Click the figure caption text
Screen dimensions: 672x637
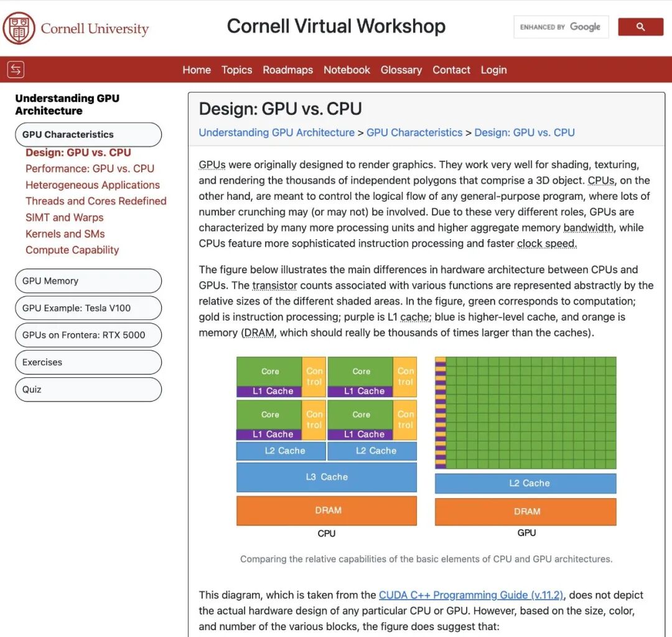tap(426, 559)
